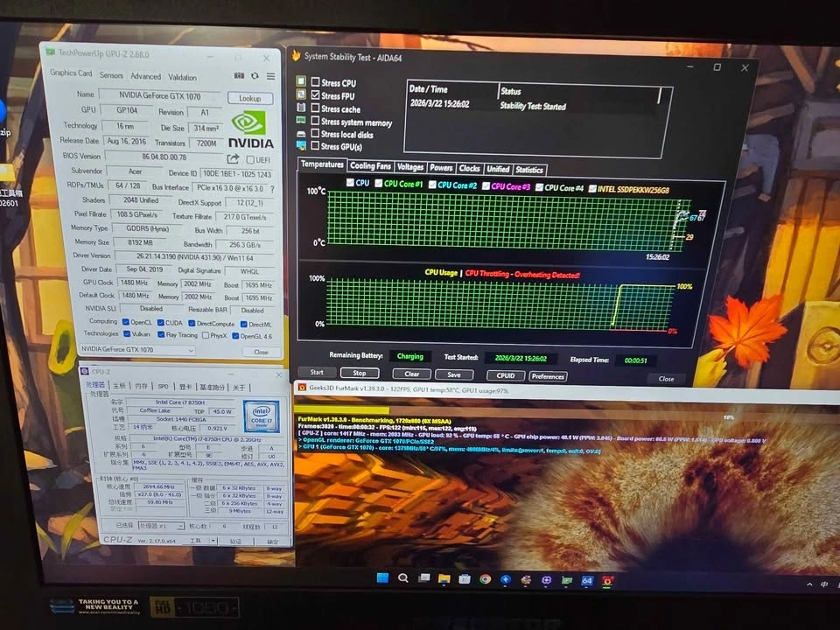Screen dimensions: 840x630
Task: Open the Sensors tab in GPU-Z
Action: pos(111,76)
